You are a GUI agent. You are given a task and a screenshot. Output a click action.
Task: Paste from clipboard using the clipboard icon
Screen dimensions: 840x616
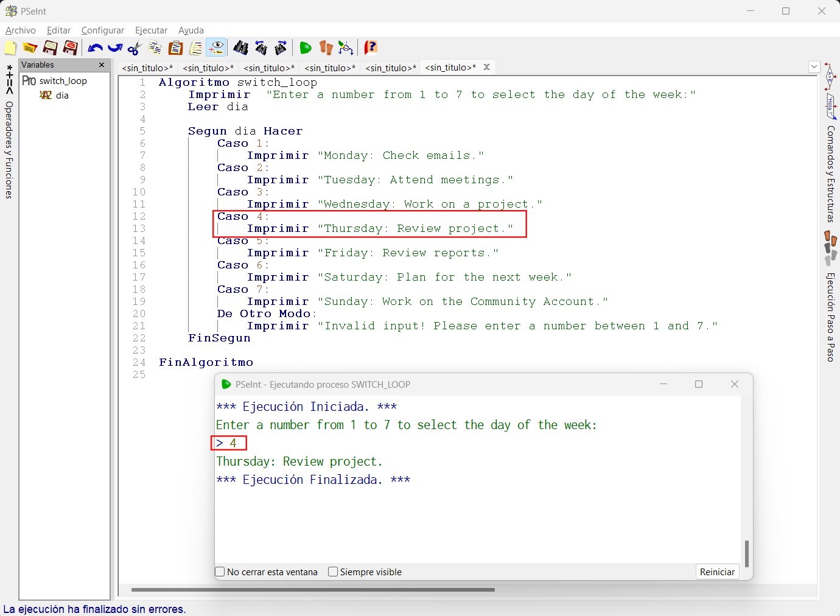click(x=176, y=47)
